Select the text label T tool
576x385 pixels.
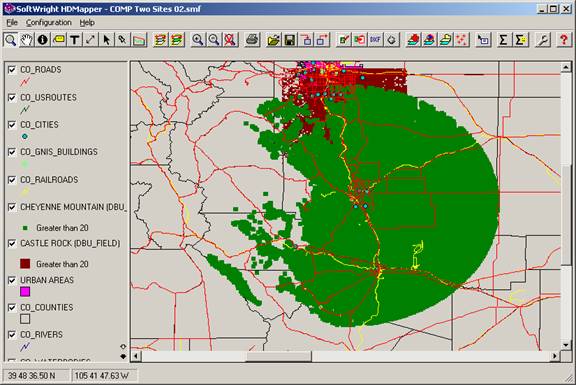click(x=75, y=40)
